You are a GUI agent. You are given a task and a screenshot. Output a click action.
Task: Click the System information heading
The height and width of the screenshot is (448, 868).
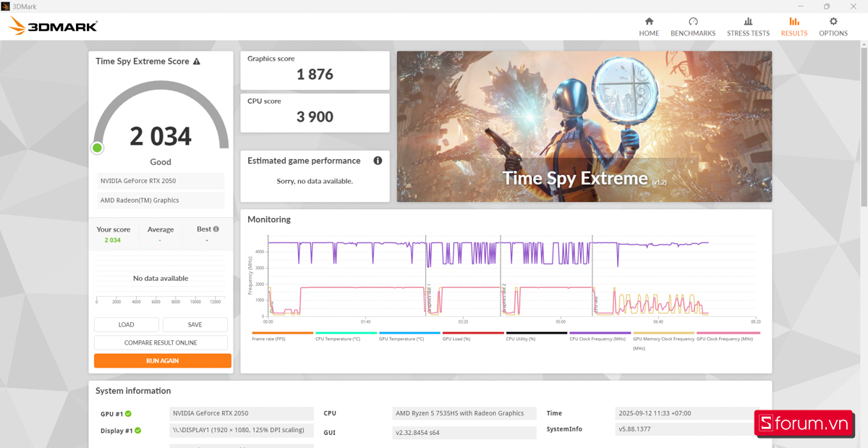(x=133, y=391)
